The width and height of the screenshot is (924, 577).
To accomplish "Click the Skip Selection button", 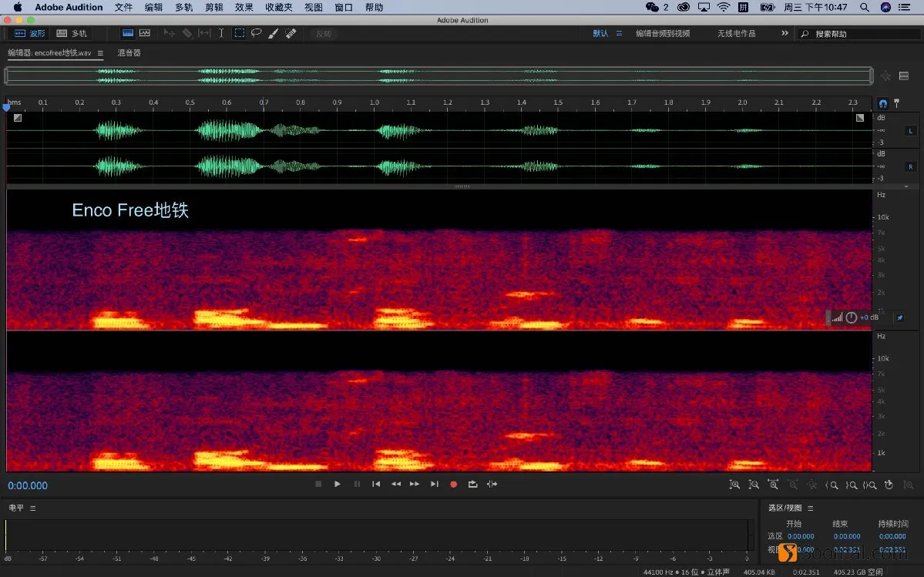I will click(492, 484).
